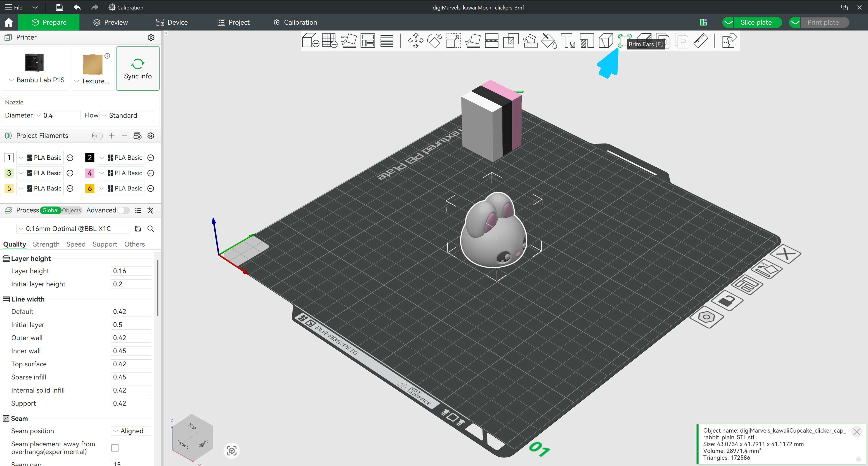This screenshot has width=868, height=466.
Task: Open filament 4 PLA Basic dropdown
Action: (x=121, y=173)
